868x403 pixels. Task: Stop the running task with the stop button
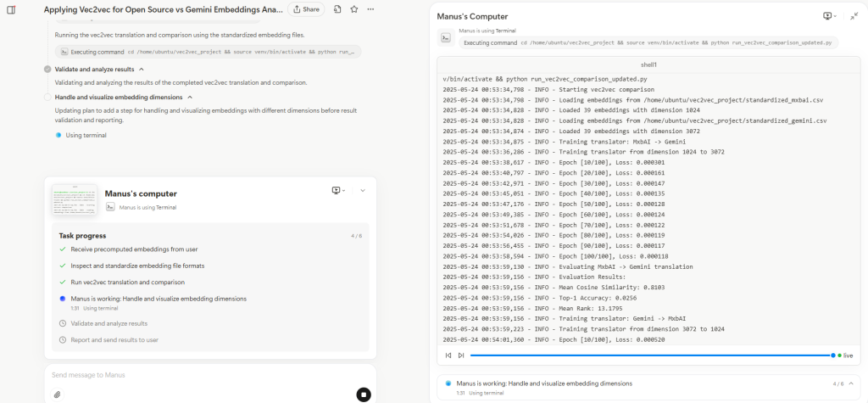[x=364, y=395]
